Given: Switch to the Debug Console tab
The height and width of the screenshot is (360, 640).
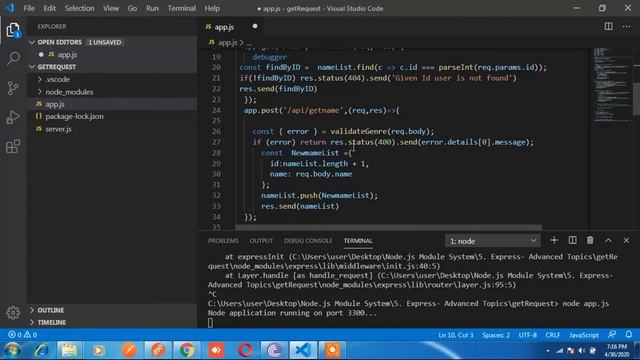Looking at the screenshot, I should 308,241.
